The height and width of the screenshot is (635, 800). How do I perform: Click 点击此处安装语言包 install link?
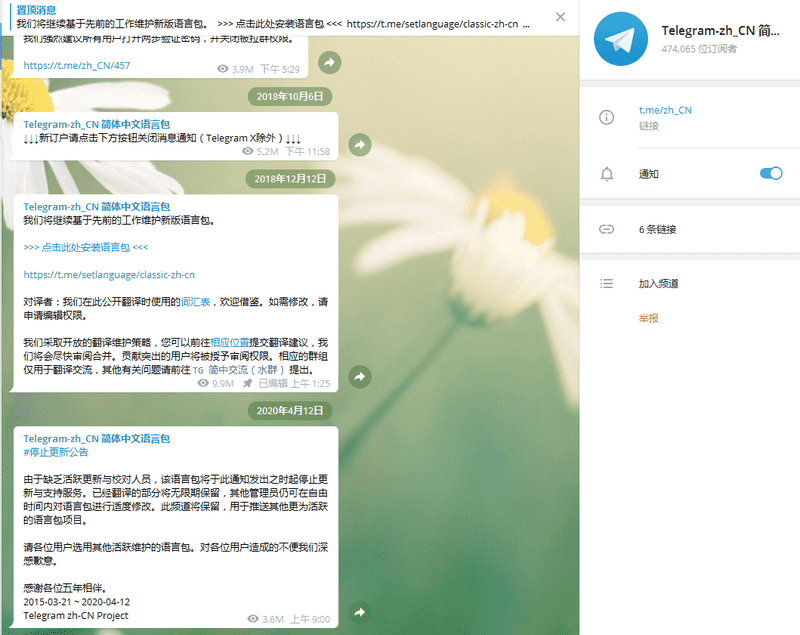(x=86, y=247)
